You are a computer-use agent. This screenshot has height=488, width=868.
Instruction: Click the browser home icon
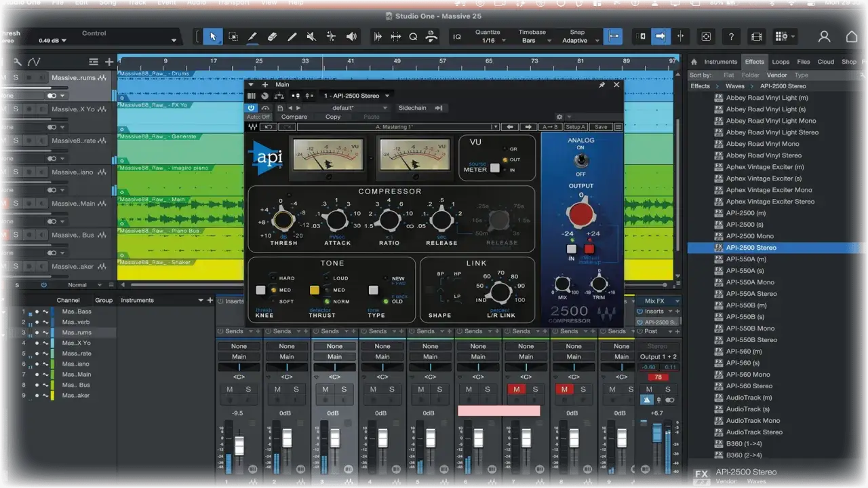[x=694, y=62]
